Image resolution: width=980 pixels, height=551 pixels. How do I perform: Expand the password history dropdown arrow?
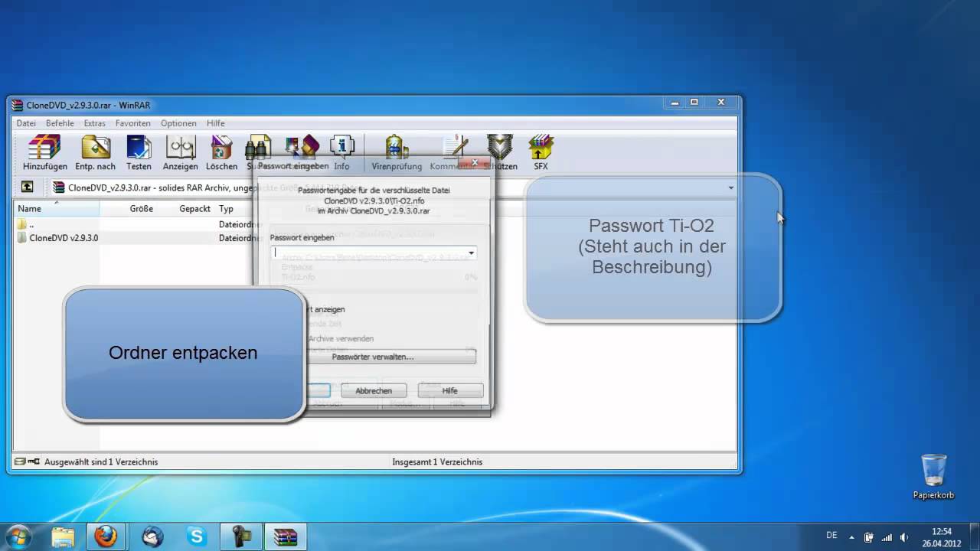[471, 253]
